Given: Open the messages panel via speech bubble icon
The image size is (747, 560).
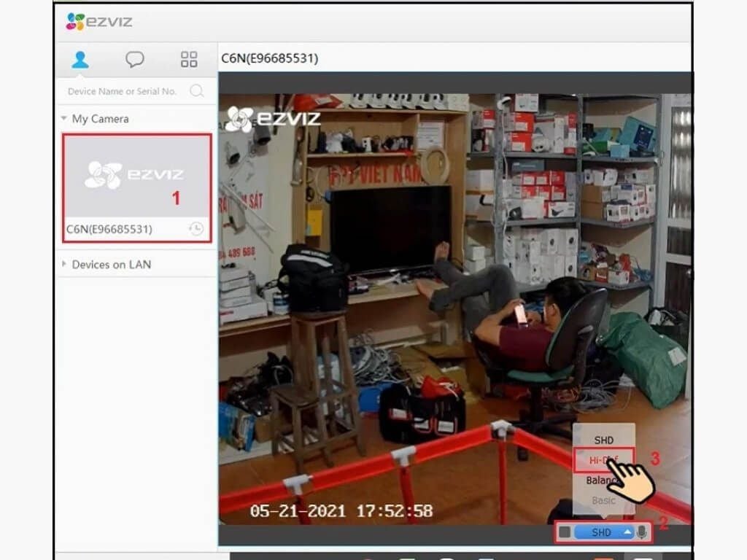Looking at the screenshot, I should (x=136, y=60).
